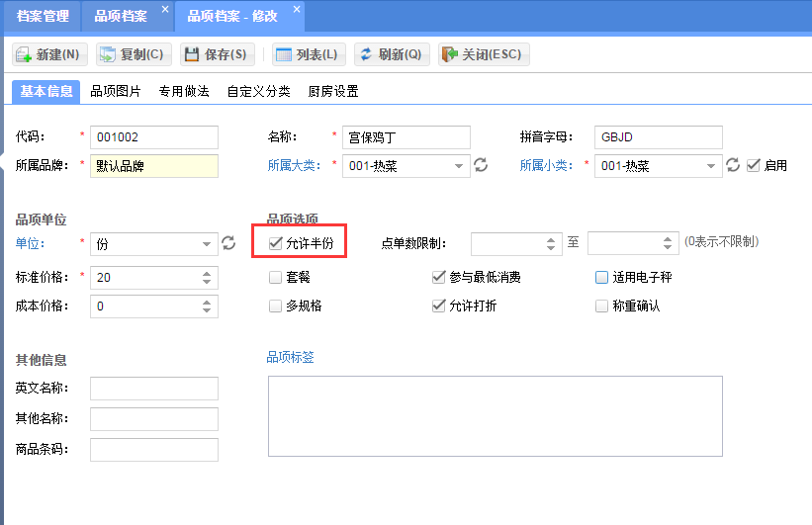Open the 品项图片 tab
This screenshot has width=812, height=525.
point(116,92)
